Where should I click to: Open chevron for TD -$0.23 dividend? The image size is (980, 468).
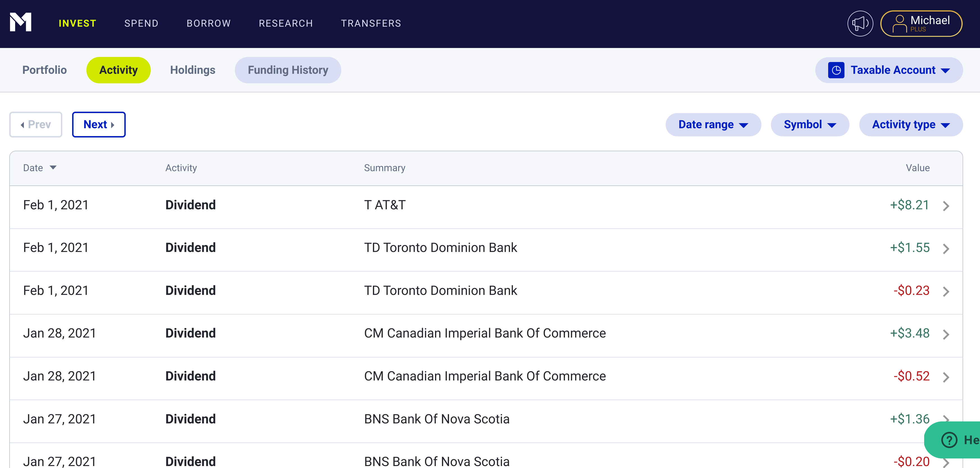(946, 292)
